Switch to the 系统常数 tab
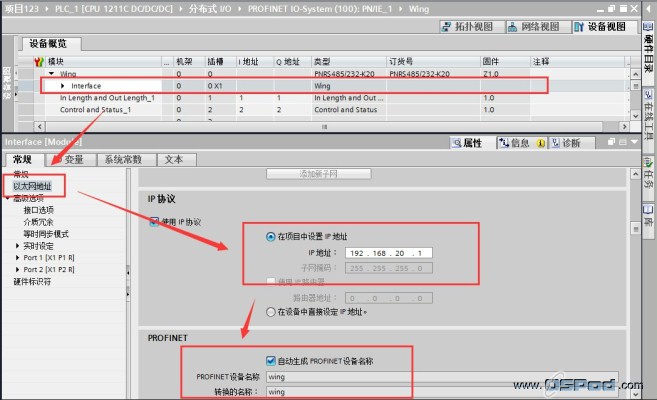 pos(128,159)
